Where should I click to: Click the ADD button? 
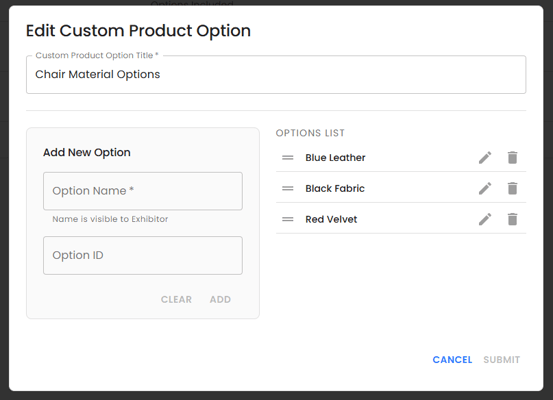(220, 299)
